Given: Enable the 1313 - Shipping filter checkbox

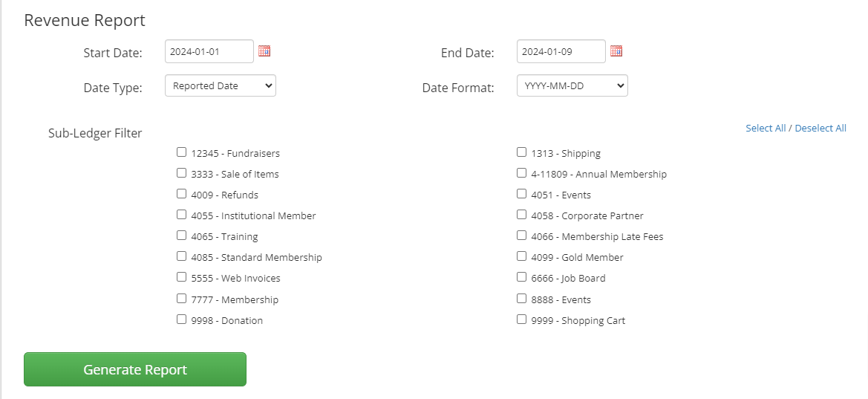Looking at the screenshot, I should [522, 152].
